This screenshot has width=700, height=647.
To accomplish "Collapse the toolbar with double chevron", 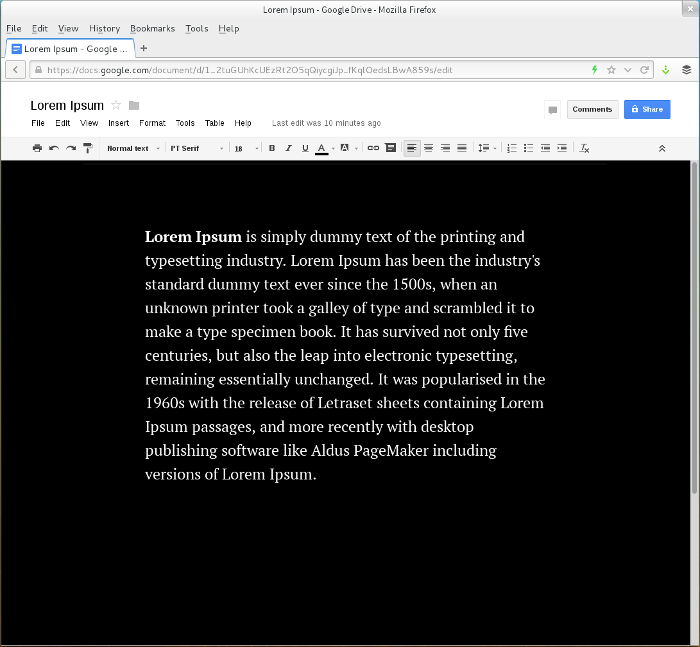I will [662, 148].
